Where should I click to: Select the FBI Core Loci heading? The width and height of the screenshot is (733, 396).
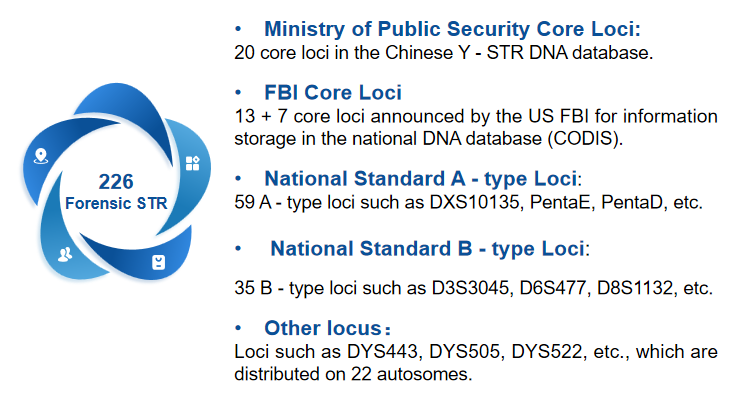333,93
